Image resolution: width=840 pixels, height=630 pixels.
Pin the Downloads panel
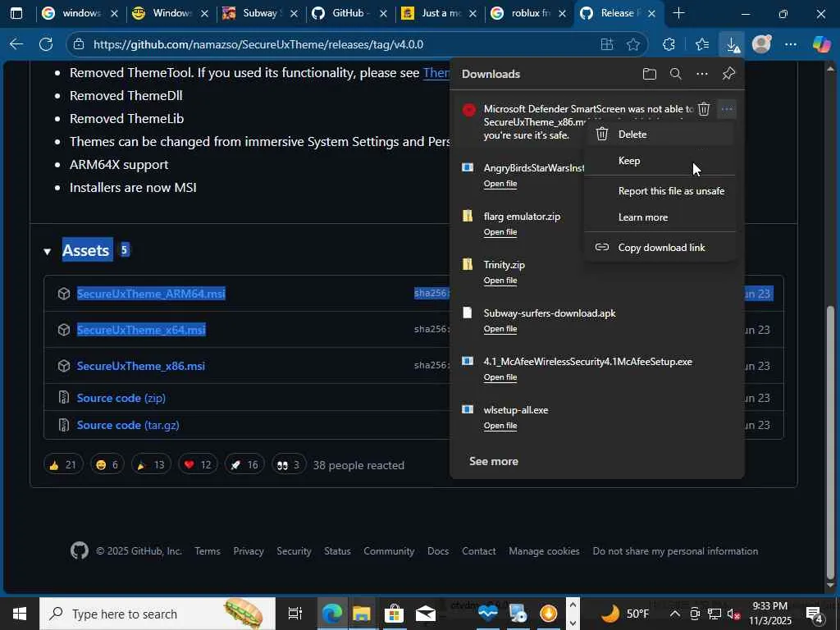click(728, 74)
